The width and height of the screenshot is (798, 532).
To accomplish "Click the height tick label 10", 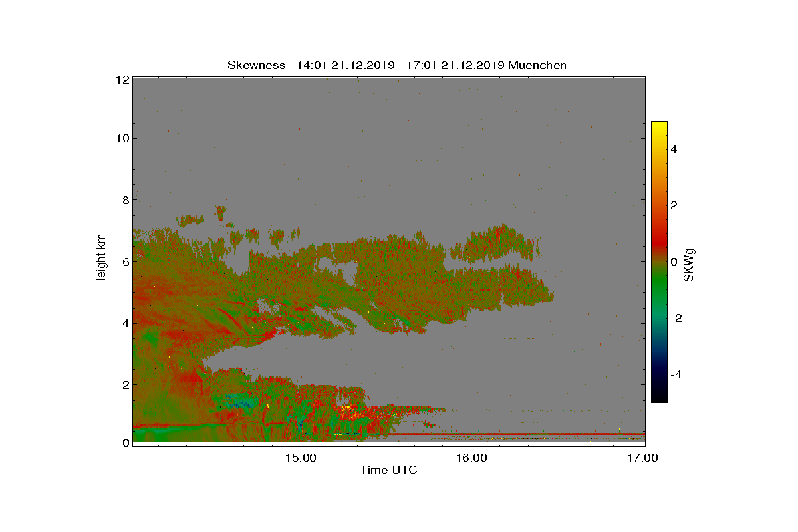I will pos(121,138).
